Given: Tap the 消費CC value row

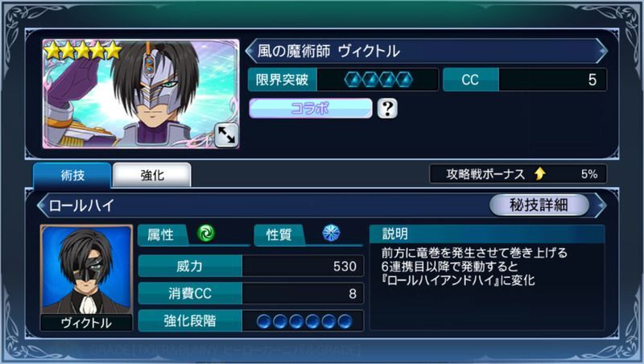Looking at the screenshot, I should (251, 293).
